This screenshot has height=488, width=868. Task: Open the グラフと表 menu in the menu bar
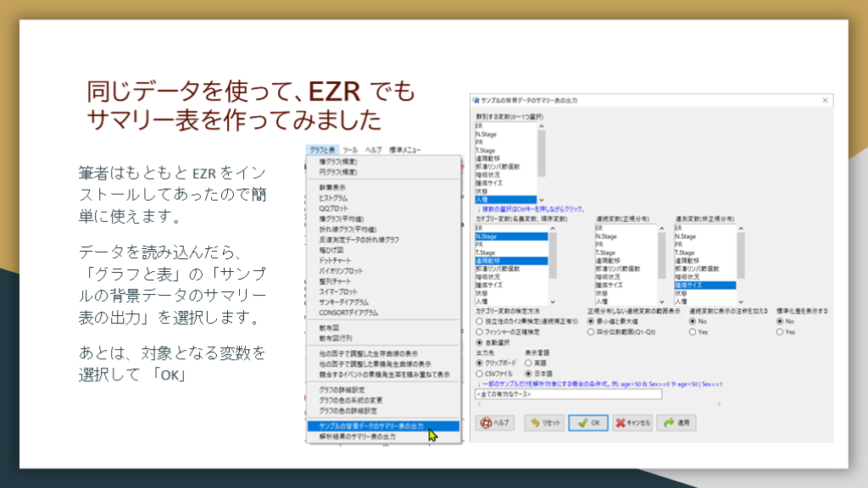pos(322,149)
